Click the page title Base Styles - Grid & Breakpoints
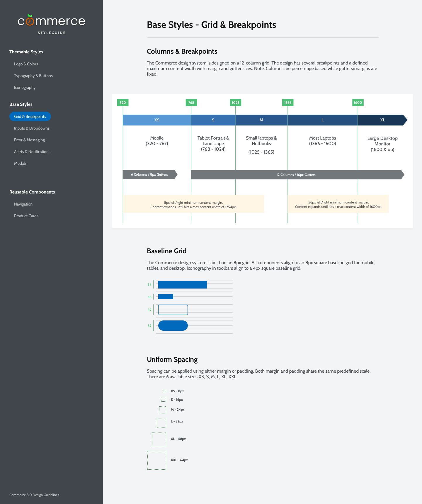The width and height of the screenshot is (422, 504). coord(211,25)
